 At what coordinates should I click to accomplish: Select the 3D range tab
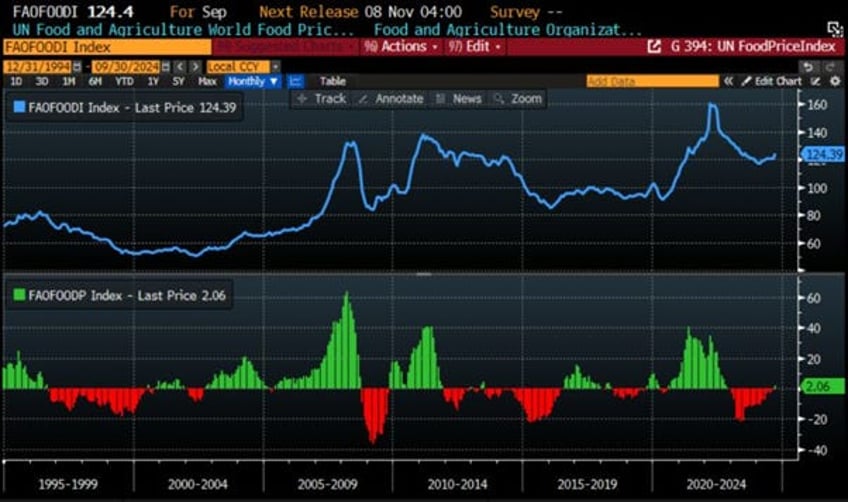tap(42, 82)
